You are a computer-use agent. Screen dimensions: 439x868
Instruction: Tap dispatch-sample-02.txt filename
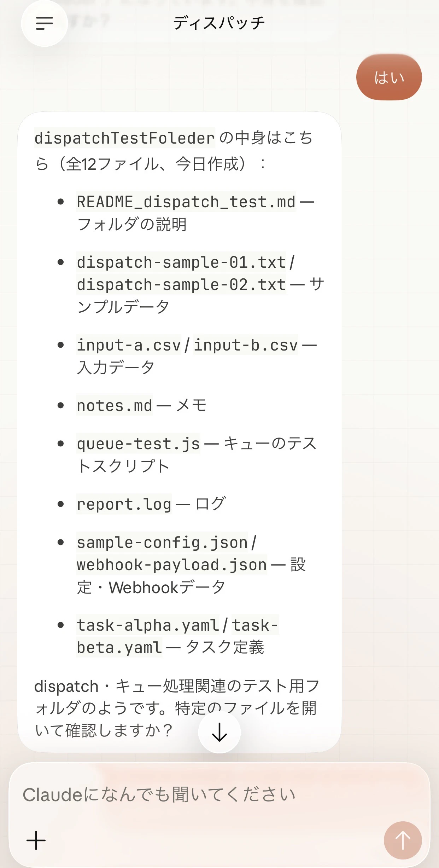pyautogui.click(x=181, y=285)
